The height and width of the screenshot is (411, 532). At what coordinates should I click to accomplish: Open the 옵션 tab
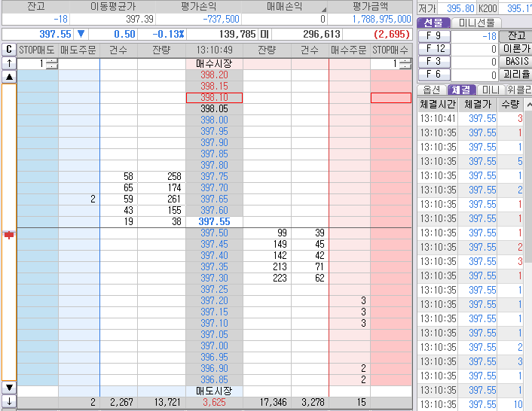click(432, 90)
